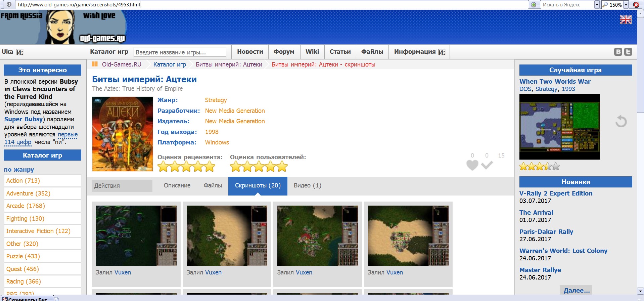Click the red ad-blocker stop-hand icon

coord(636,5)
